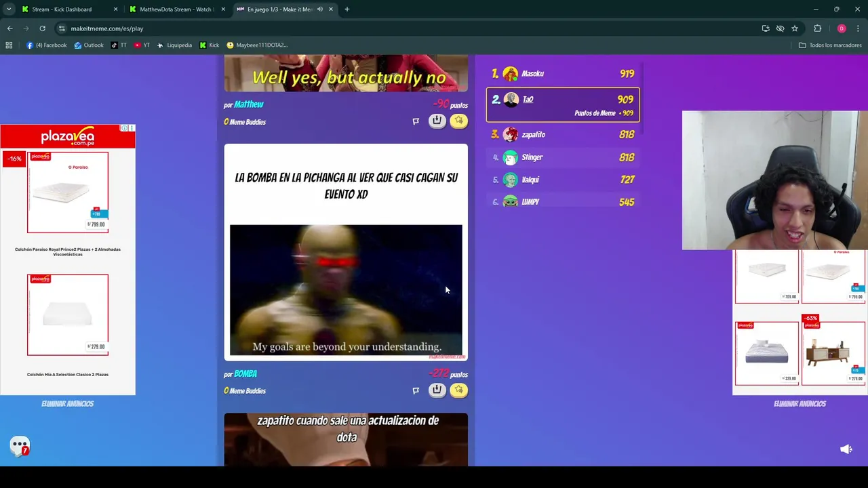Open Chrome profile avatar D
Screen dimensions: 868x488
click(842, 28)
